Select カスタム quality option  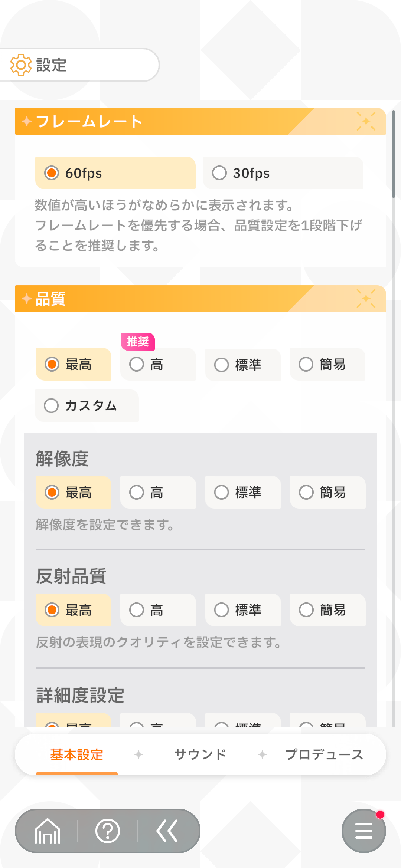pyautogui.click(x=87, y=405)
